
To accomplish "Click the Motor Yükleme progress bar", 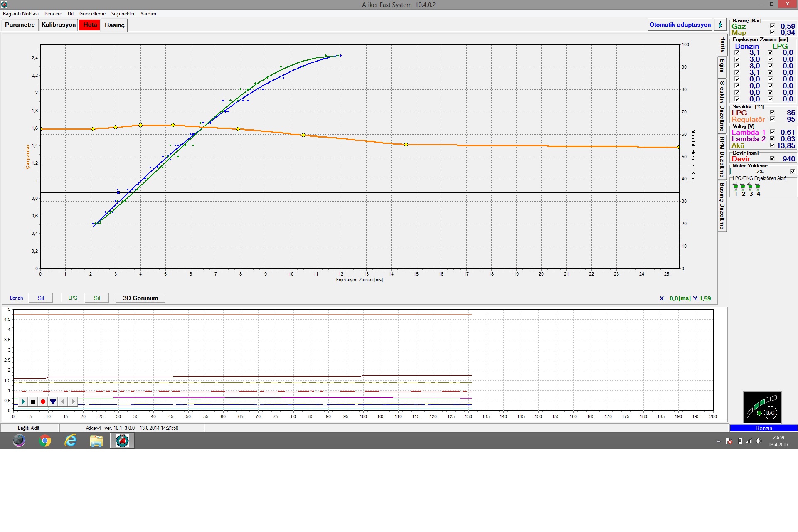I will pyautogui.click(x=760, y=171).
